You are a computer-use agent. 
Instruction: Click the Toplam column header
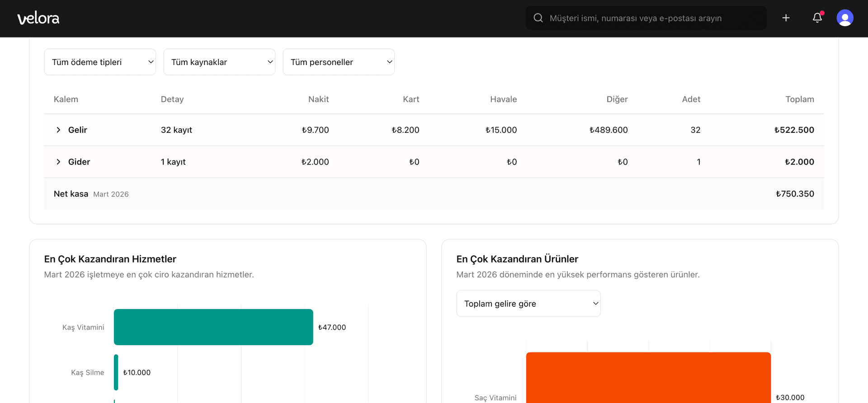click(799, 99)
